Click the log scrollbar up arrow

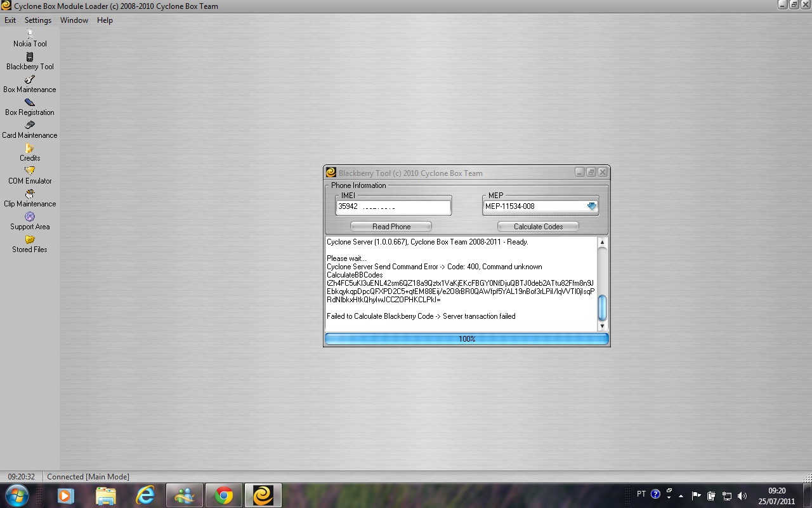(602, 242)
